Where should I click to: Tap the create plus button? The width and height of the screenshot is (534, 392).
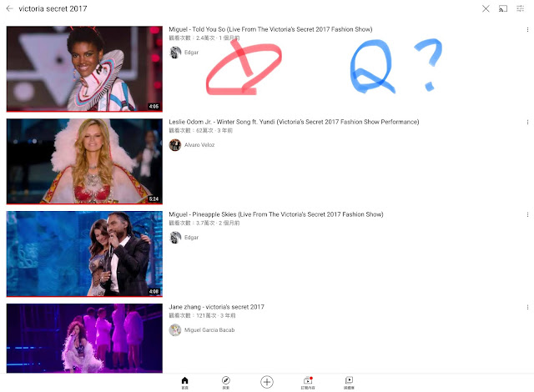(267, 382)
